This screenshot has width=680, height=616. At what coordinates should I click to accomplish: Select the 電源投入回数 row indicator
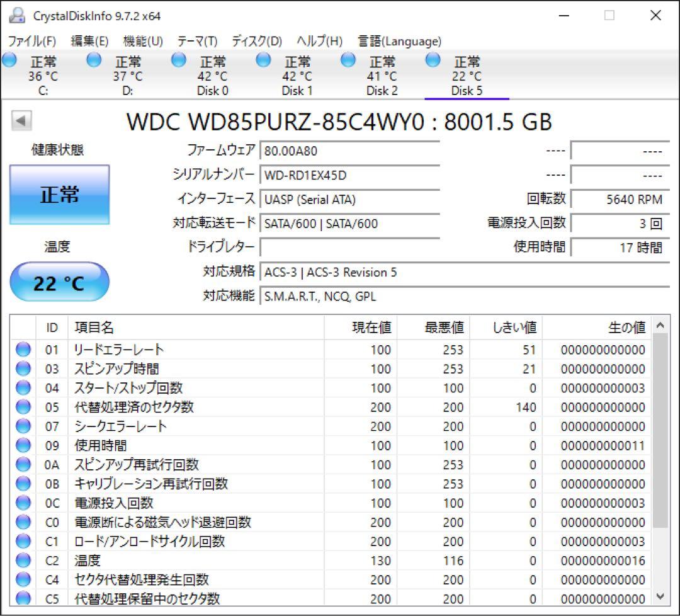point(22,503)
